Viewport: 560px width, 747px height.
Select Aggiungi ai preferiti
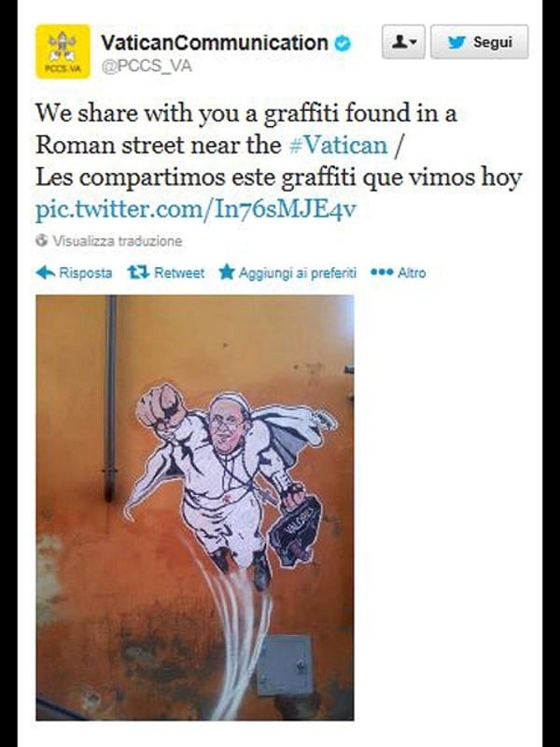point(297,273)
